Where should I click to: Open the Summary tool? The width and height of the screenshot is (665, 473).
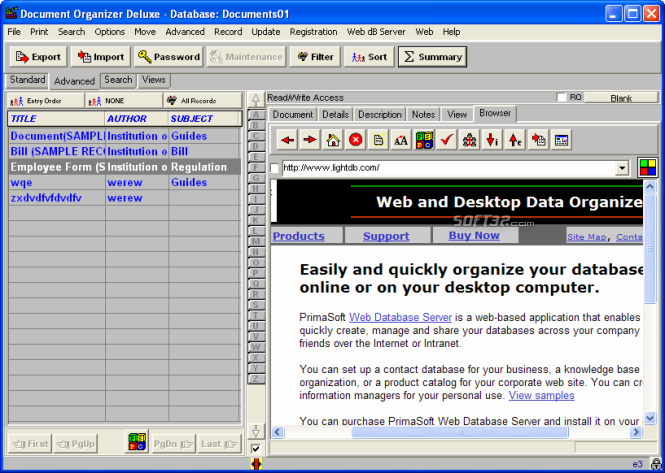[433, 57]
